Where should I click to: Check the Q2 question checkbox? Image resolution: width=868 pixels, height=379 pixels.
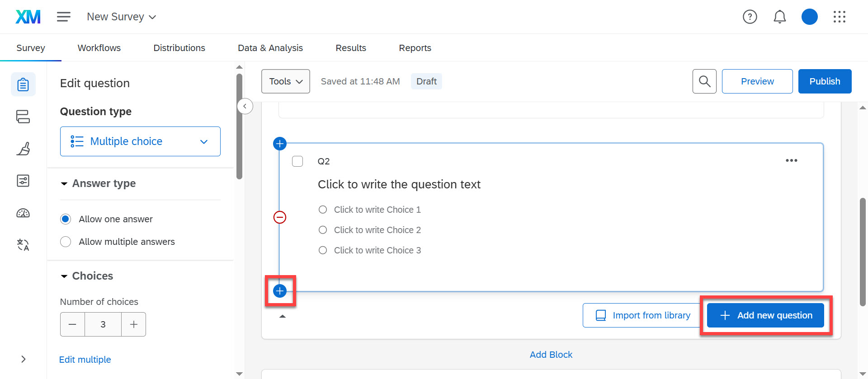pos(297,161)
